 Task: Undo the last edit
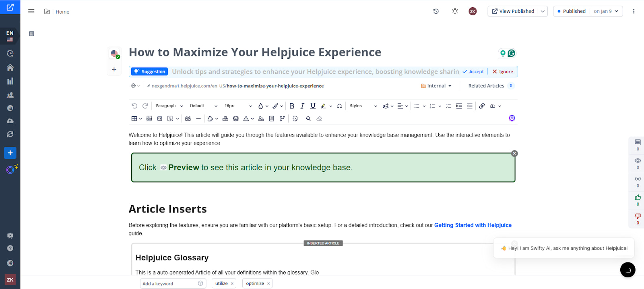pyautogui.click(x=134, y=106)
